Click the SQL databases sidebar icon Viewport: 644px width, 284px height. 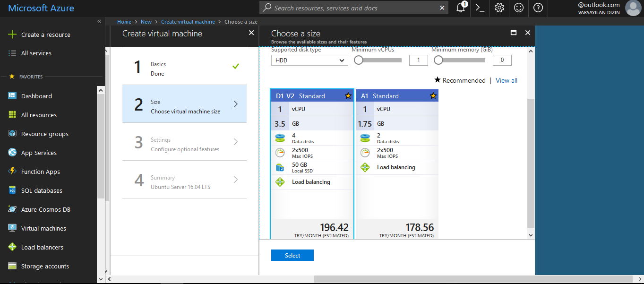[x=12, y=190]
